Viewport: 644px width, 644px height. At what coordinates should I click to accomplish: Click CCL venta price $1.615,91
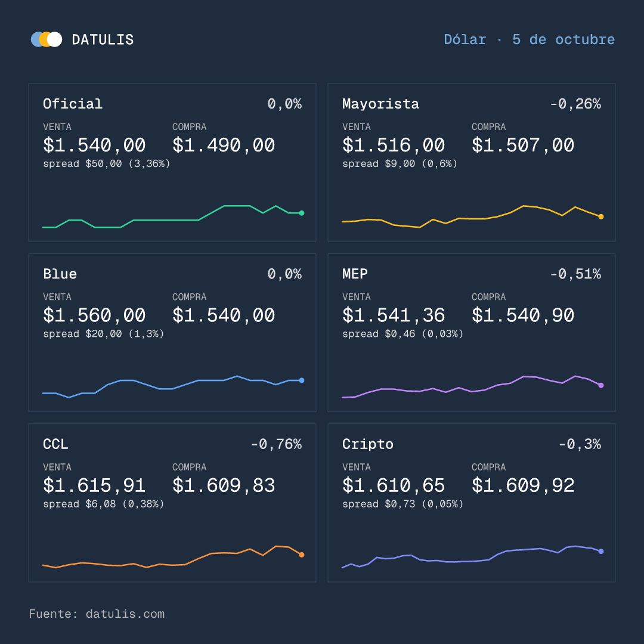click(94, 485)
